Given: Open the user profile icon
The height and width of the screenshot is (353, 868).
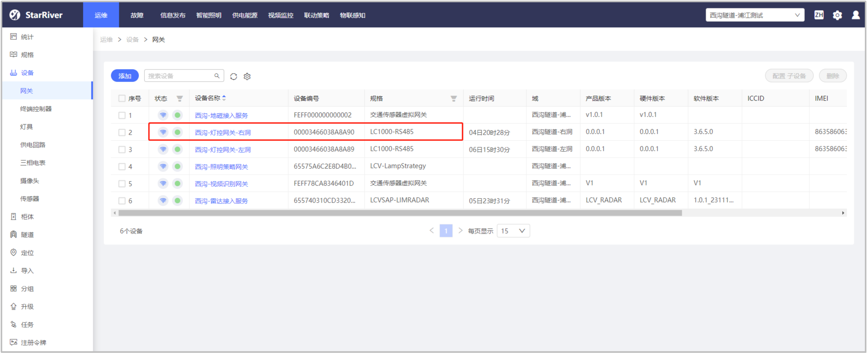Looking at the screenshot, I should [x=855, y=15].
